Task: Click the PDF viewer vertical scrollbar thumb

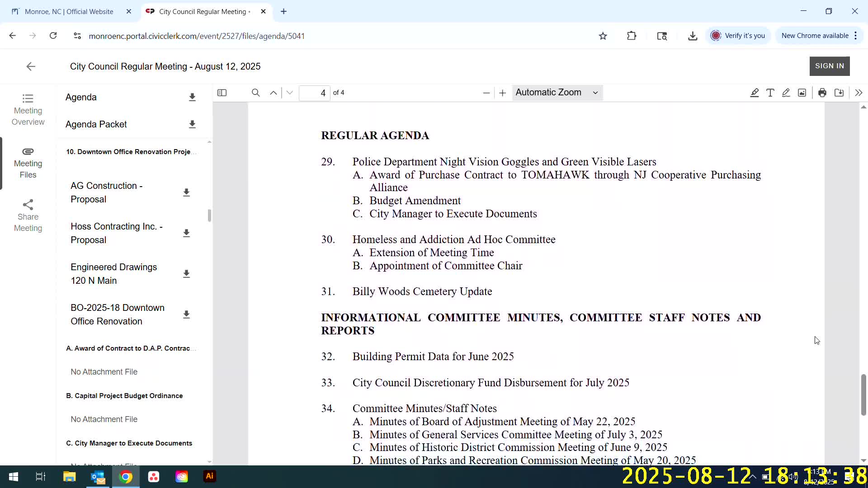Action: point(863,394)
